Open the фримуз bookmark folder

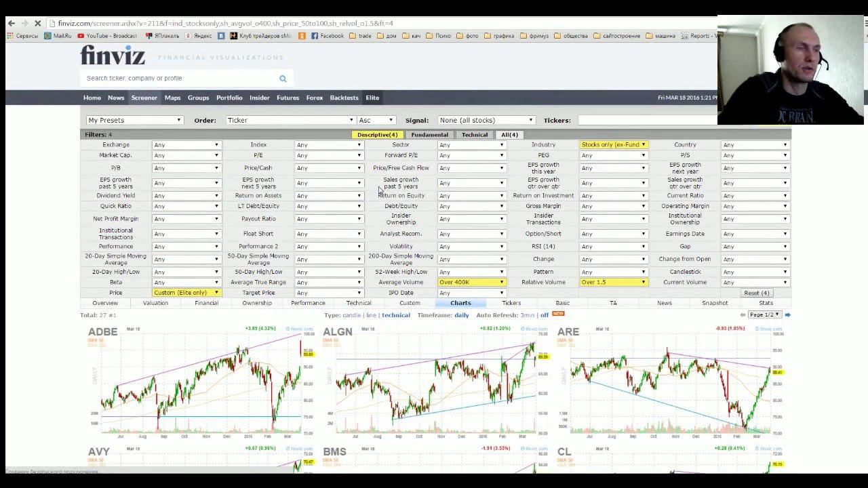tap(534, 36)
